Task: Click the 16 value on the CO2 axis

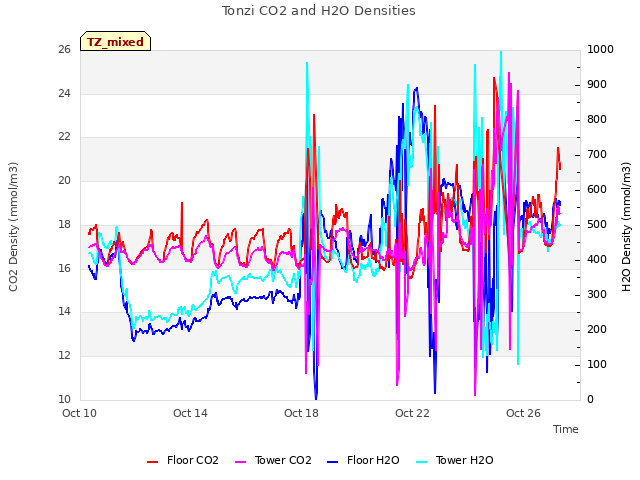Action: coord(64,268)
